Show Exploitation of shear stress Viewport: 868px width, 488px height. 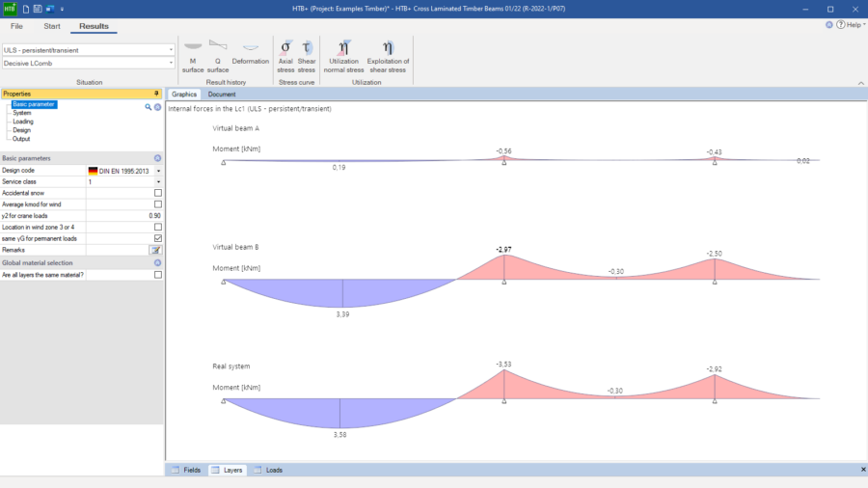tap(387, 57)
